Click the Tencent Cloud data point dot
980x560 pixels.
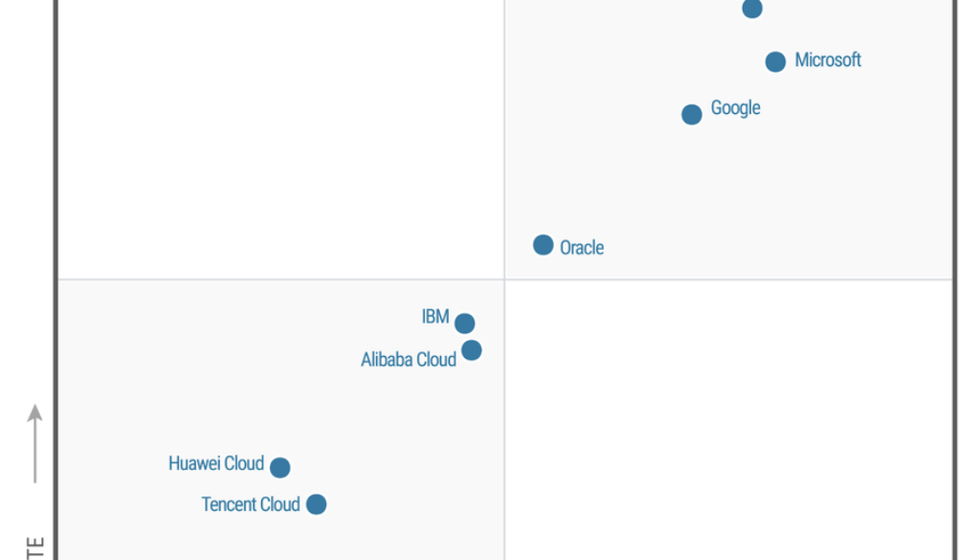(x=316, y=504)
